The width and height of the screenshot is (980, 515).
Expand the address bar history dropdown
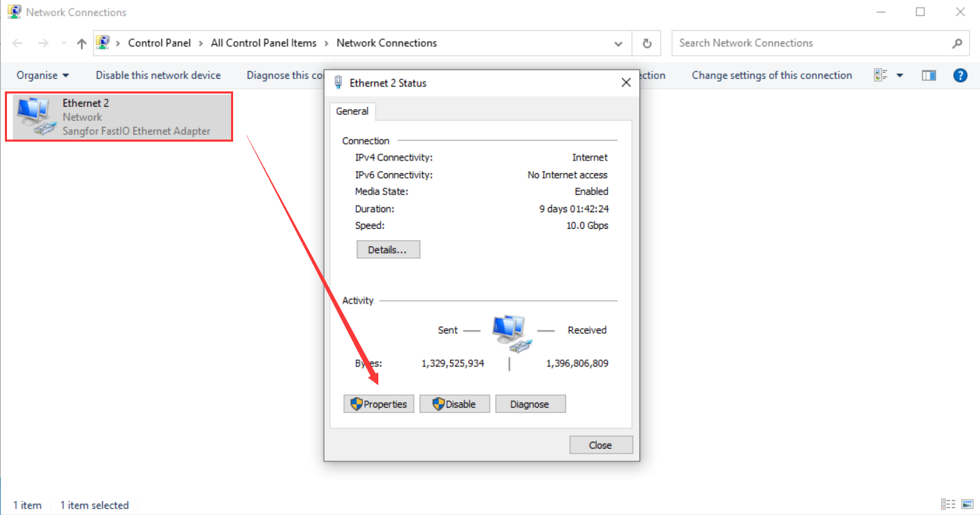point(618,43)
